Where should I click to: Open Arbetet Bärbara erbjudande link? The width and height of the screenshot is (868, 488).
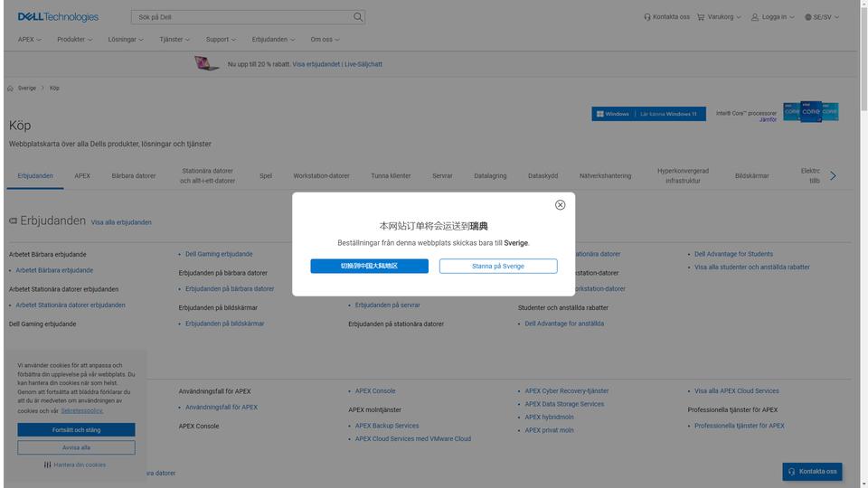click(54, 270)
